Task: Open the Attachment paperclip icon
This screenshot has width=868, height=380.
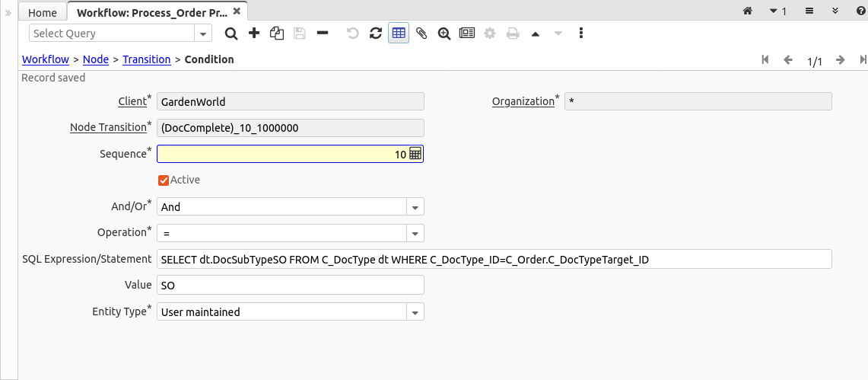Action: tap(421, 34)
